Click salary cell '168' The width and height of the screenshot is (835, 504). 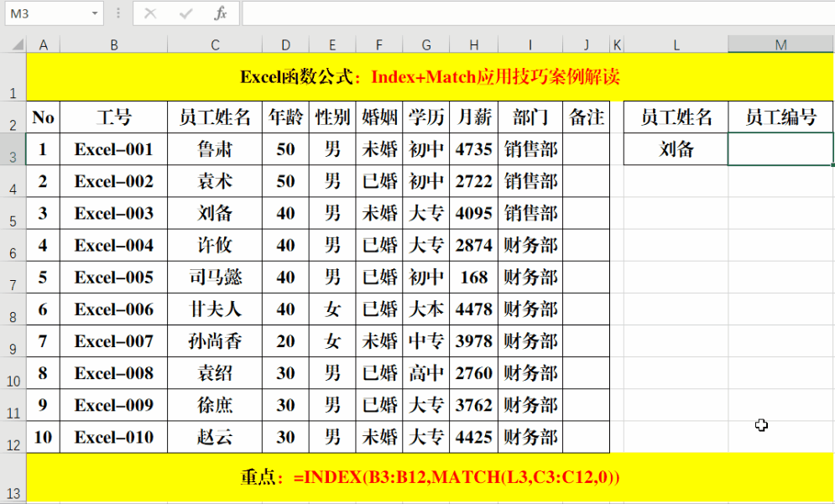click(x=474, y=277)
